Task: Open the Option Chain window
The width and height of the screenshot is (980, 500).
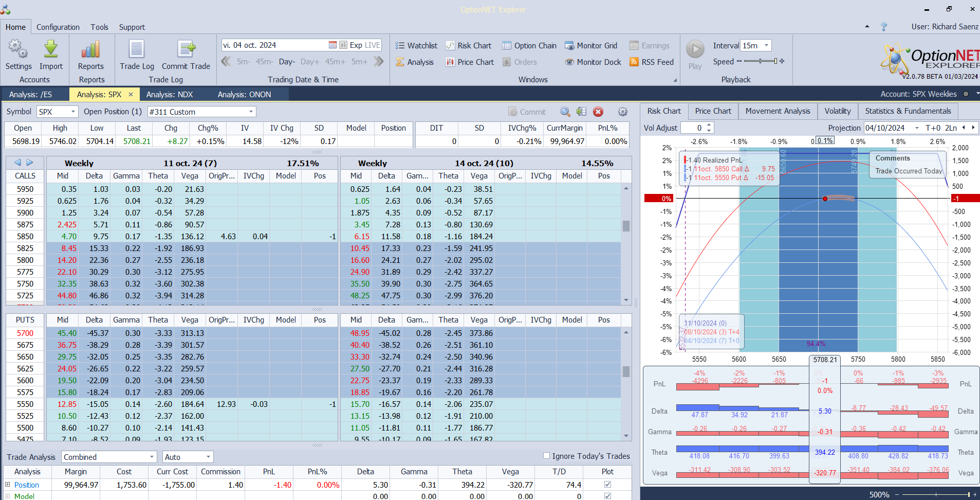Action: coord(529,46)
